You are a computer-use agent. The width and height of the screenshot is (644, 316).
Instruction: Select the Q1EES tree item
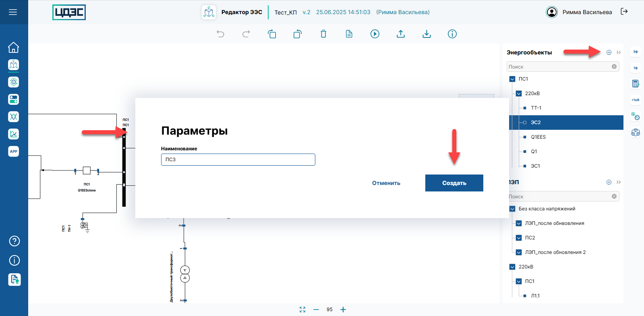click(538, 137)
